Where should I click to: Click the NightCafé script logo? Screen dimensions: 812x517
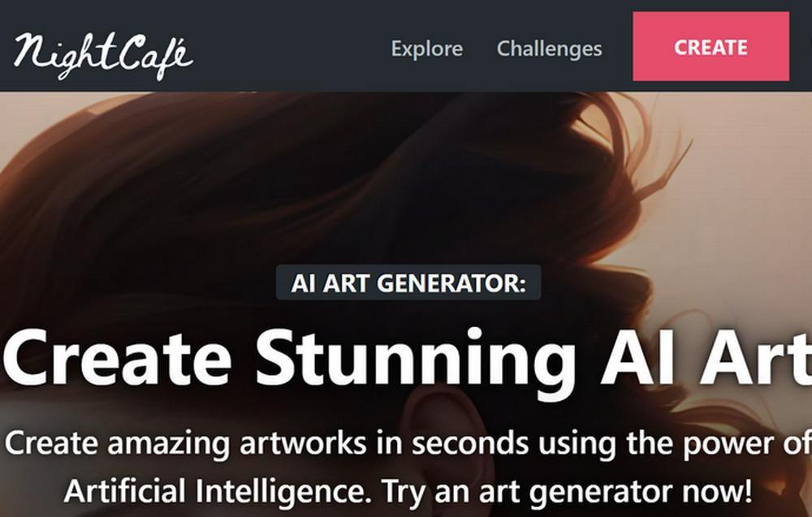pos(104,56)
